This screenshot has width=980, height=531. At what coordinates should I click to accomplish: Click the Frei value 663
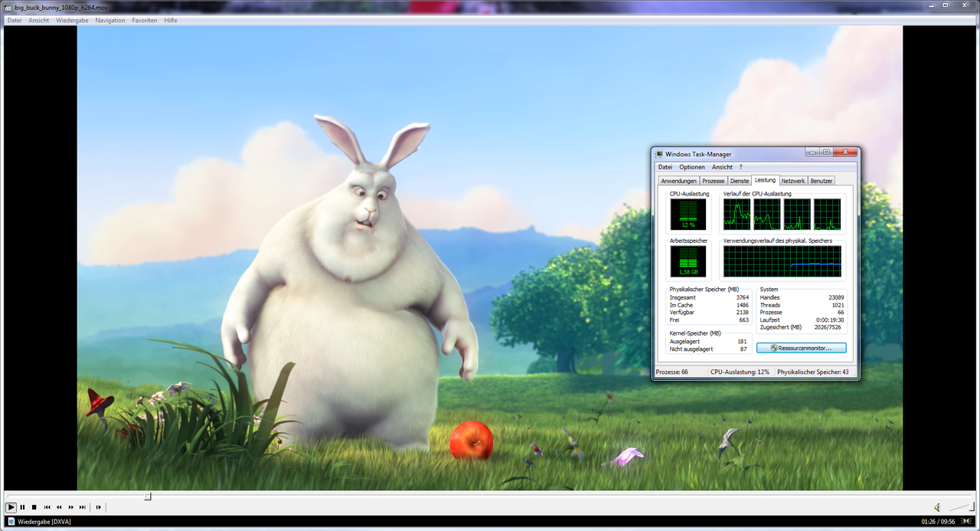point(743,320)
